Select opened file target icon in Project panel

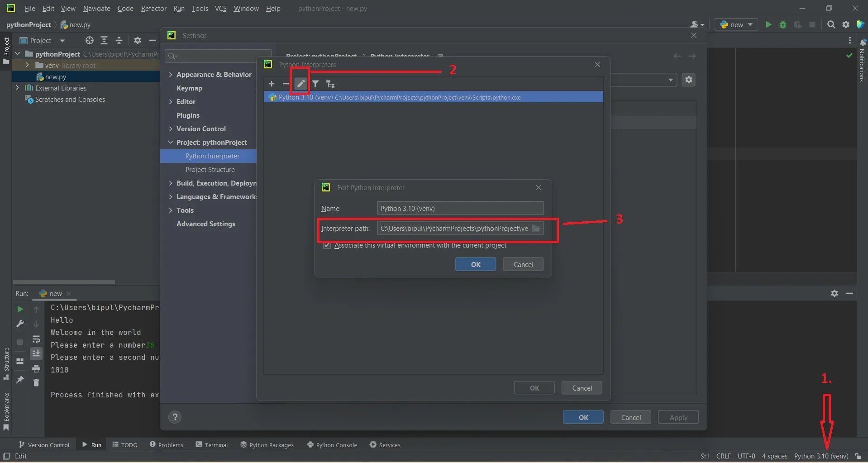[90, 40]
